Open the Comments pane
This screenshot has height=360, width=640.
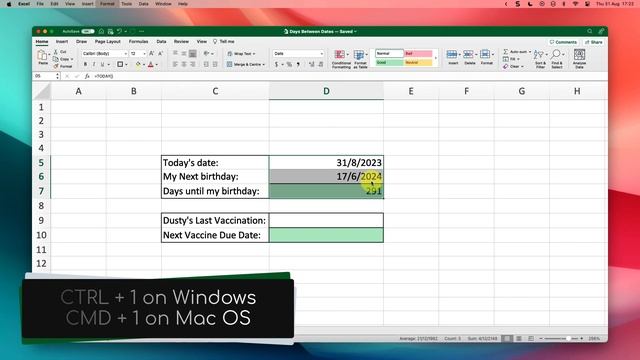(563, 42)
